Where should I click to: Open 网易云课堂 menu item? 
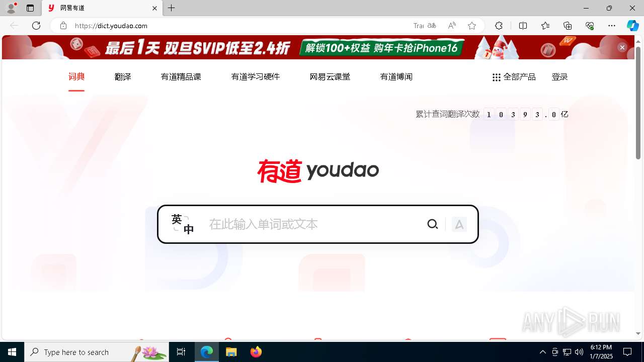(330, 77)
